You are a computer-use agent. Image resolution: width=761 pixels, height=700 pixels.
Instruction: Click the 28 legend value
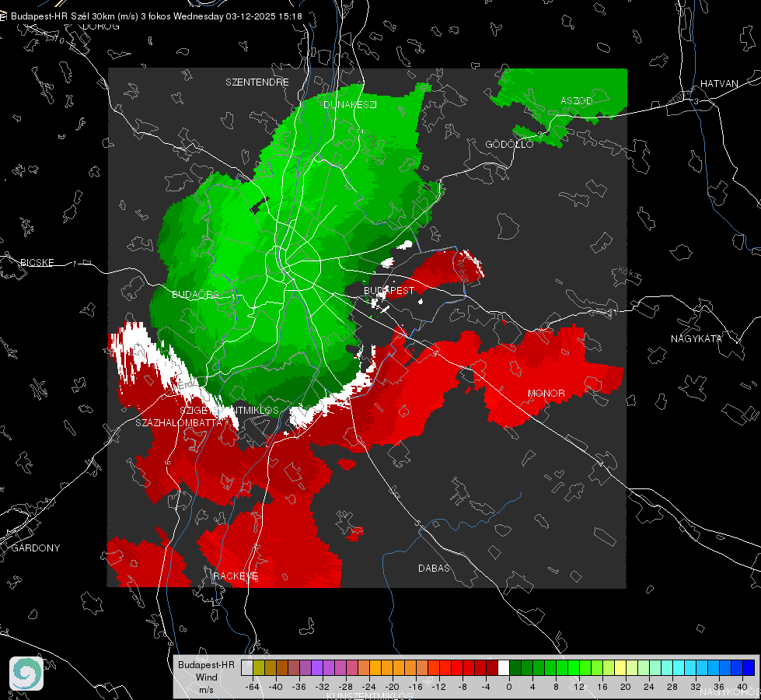tap(672, 687)
